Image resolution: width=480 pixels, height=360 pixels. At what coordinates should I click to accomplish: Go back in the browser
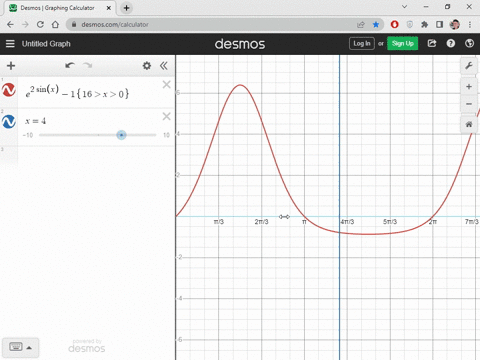(10, 24)
